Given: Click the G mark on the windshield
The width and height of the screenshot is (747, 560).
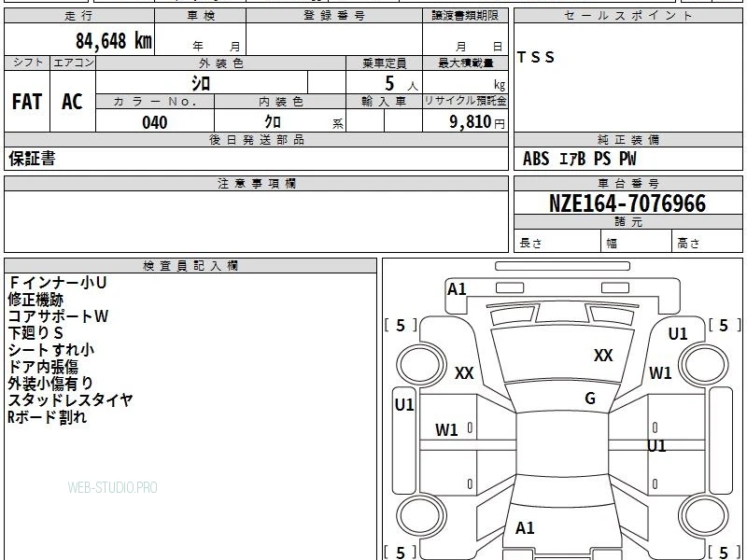Looking at the screenshot, I should tap(590, 399).
